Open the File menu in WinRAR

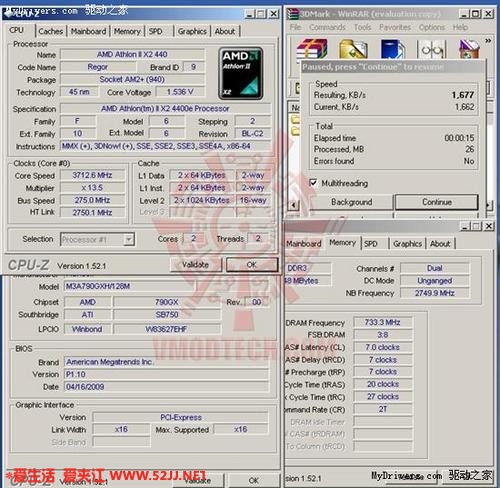(295, 27)
